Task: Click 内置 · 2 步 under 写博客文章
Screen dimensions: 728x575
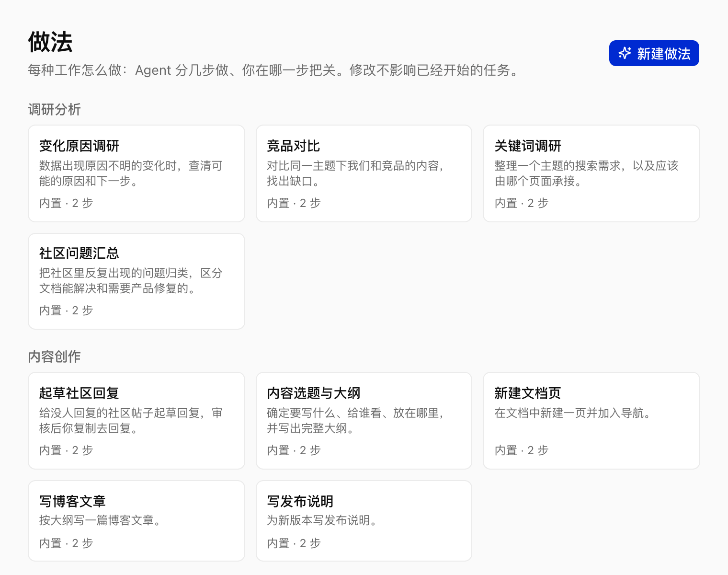Action: (x=66, y=543)
